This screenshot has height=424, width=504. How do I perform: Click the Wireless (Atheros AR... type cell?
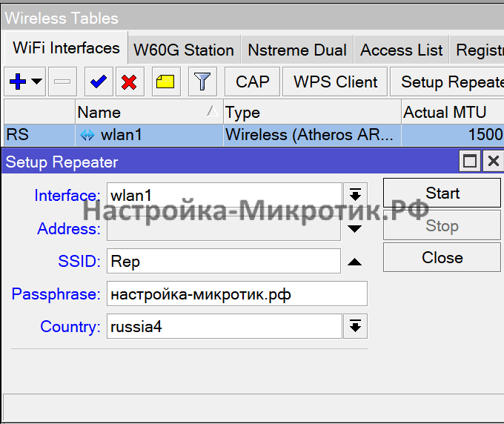pos(312,135)
